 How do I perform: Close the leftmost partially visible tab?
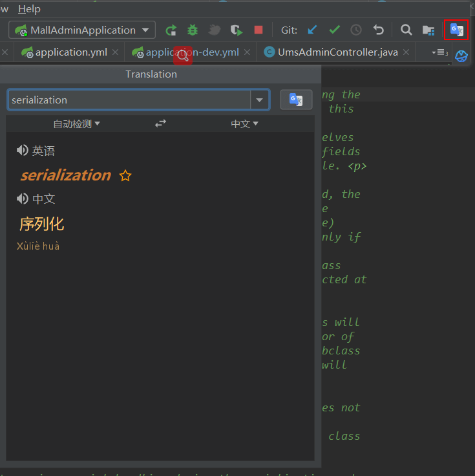point(5,52)
